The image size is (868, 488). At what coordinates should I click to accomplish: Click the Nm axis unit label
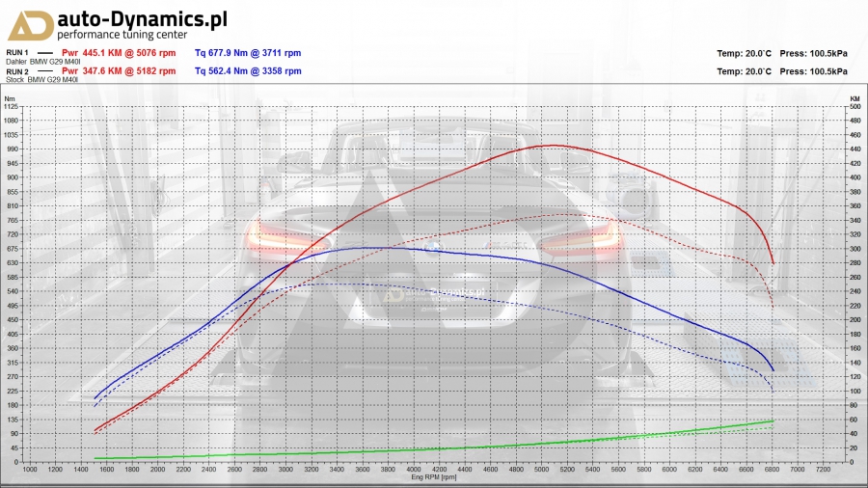click(x=10, y=98)
